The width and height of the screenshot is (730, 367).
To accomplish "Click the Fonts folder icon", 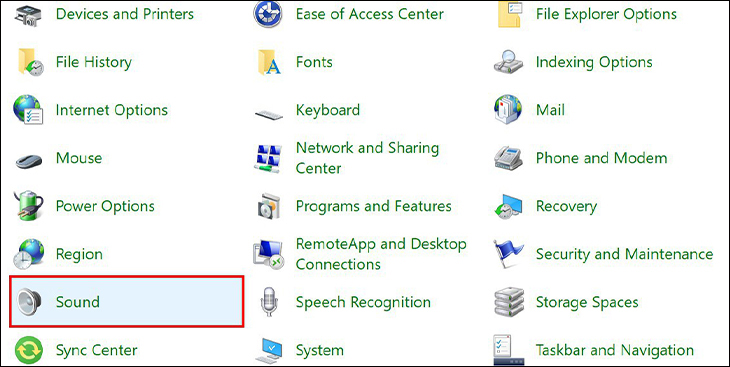I will (270, 62).
